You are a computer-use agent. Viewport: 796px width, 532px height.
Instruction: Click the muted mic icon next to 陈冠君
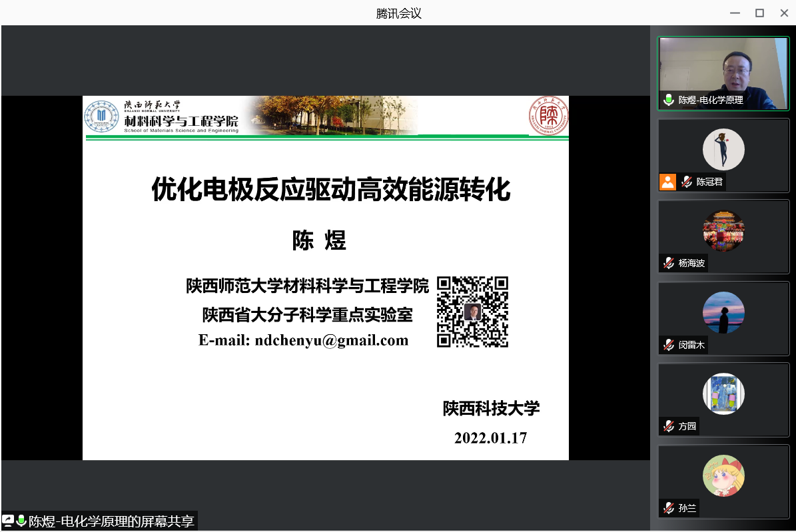(x=687, y=182)
